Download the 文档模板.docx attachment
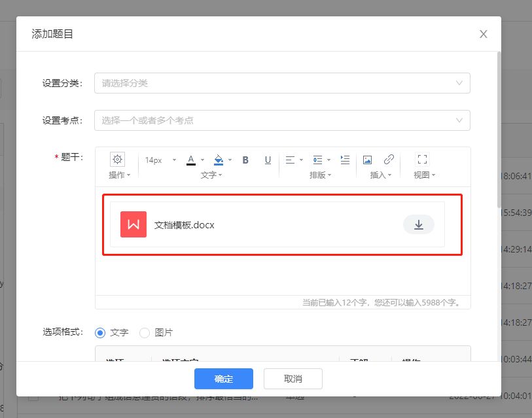The image size is (532, 418). pos(419,225)
